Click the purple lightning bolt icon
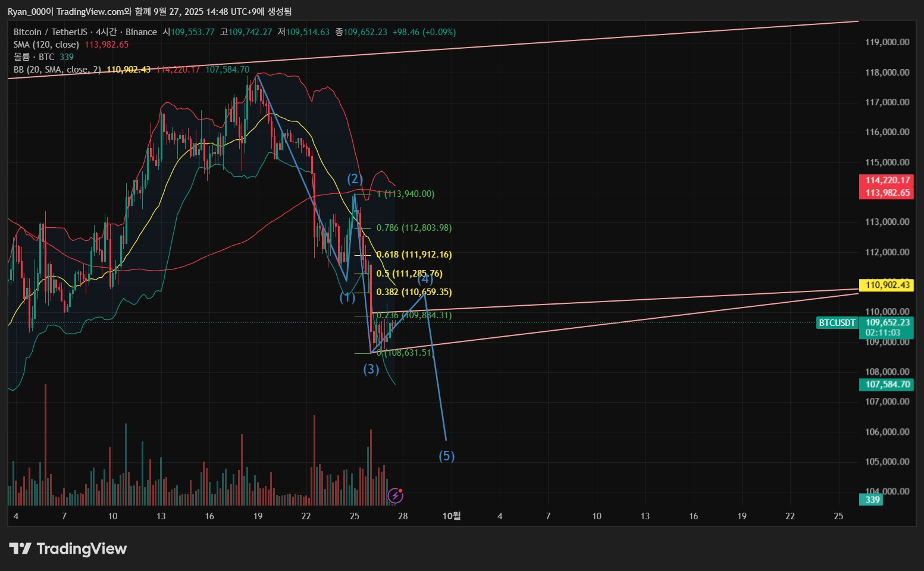Image resolution: width=924 pixels, height=571 pixels. click(395, 495)
